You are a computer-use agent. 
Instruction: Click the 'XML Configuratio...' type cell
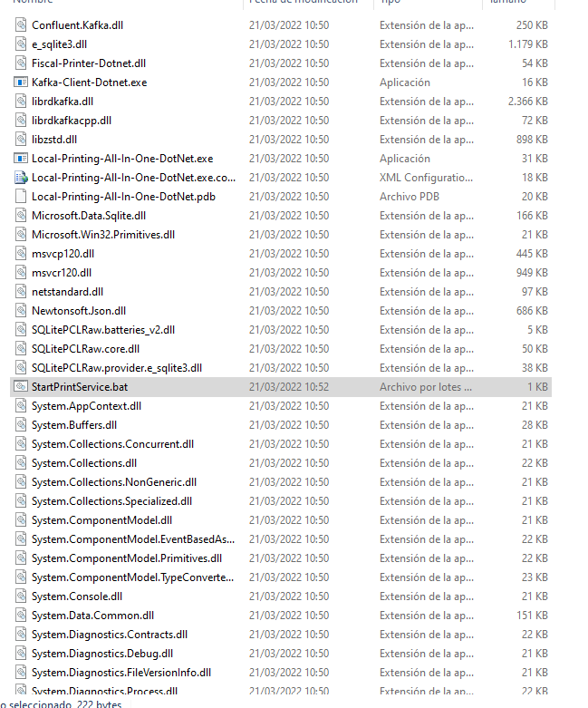(x=426, y=178)
